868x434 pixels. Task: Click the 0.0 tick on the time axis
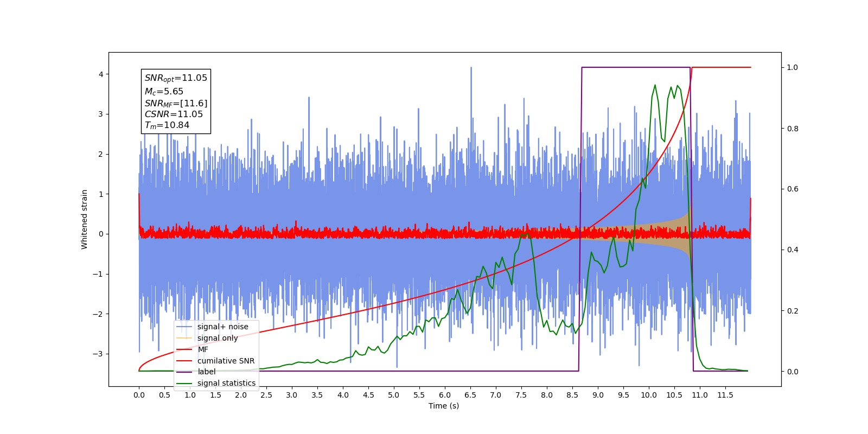pyautogui.click(x=139, y=395)
